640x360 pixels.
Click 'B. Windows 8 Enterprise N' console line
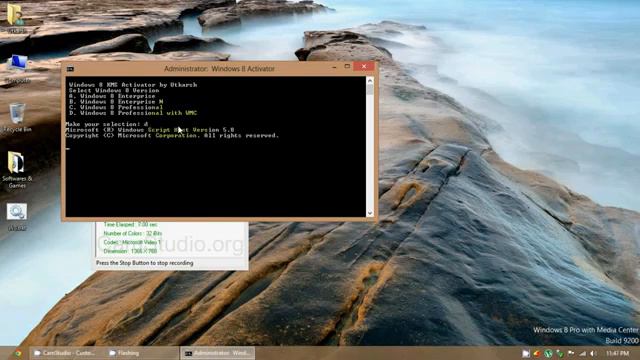click(116, 102)
